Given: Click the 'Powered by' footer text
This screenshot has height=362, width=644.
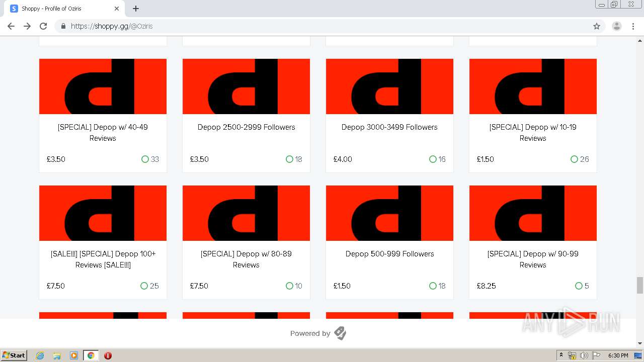Looking at the screenshot, I should tap(310, 333).
